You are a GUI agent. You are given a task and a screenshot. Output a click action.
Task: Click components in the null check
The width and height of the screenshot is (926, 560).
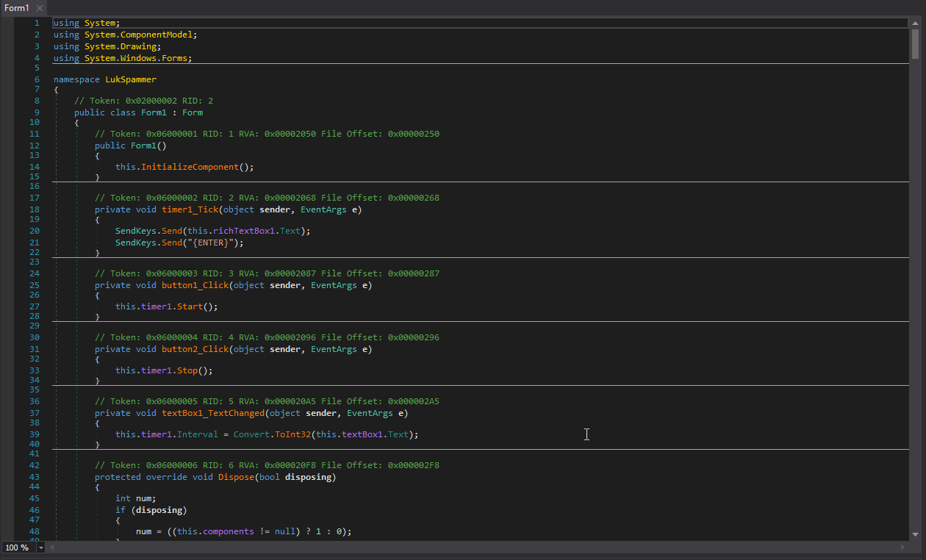(228, 531)
